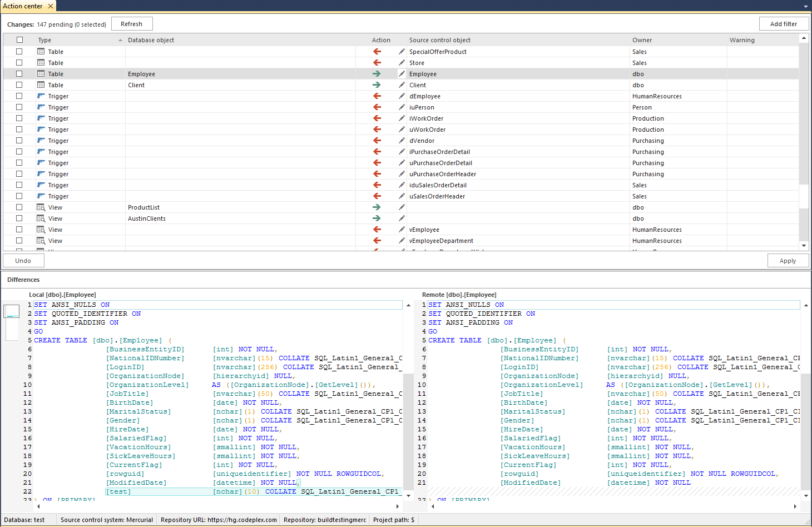Toggle the select-all checkbox in header
Image resolution: width=812 pixels, height=527 pixels.
(19, 40)
